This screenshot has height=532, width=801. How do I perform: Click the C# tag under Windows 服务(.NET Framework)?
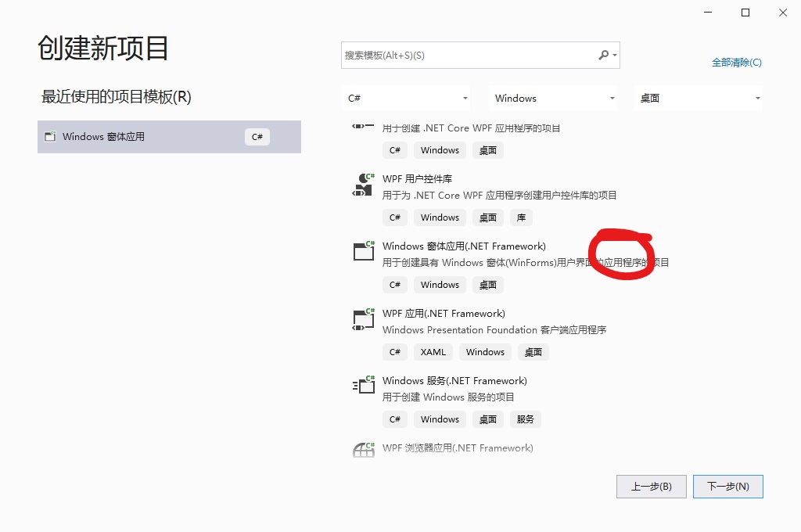point(395,419)
